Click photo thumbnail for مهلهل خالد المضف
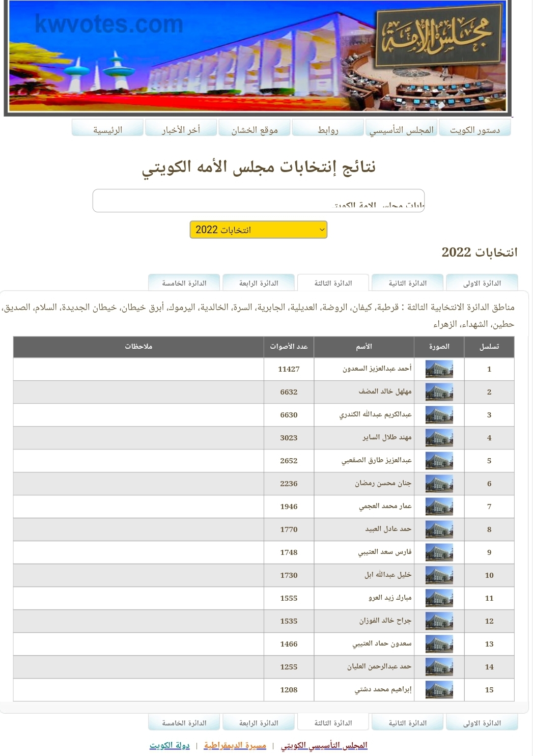The image size is (533, 756). click(439, 392)
